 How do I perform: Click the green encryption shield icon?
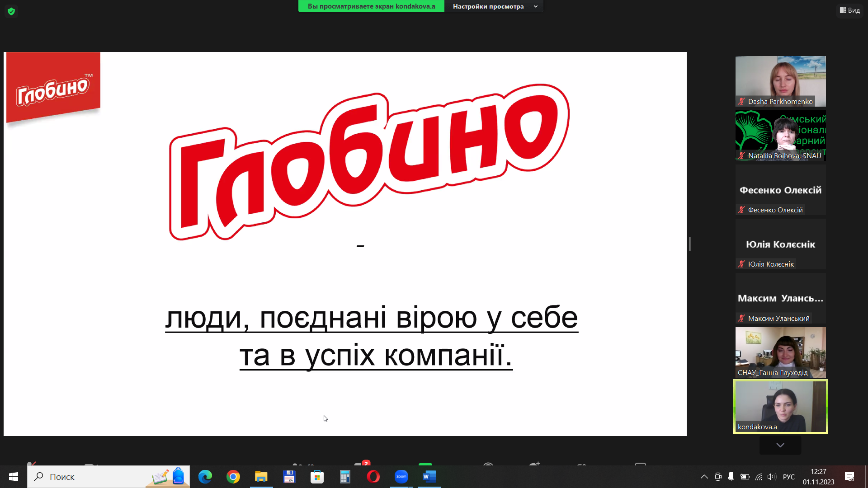click(11, 11)
